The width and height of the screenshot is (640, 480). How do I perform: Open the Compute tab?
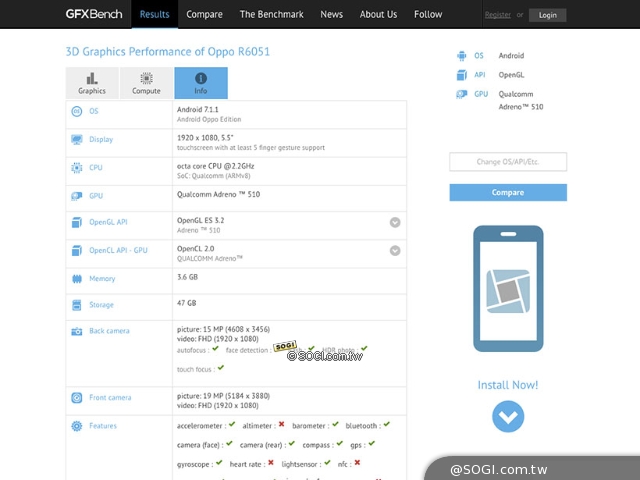point(146,83)
